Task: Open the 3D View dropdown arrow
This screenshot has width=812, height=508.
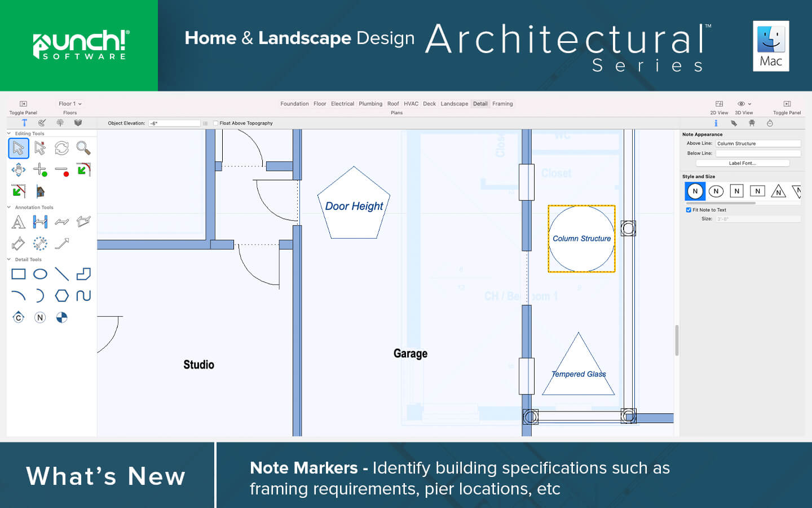Action: click(x=749, y=104)
